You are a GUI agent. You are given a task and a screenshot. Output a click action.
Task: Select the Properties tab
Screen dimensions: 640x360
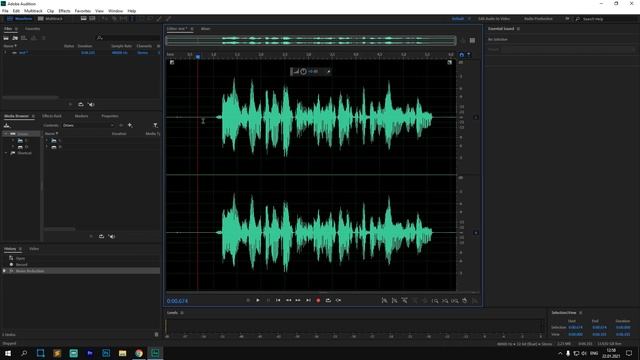pyautogui.click(x=110, y=116)
